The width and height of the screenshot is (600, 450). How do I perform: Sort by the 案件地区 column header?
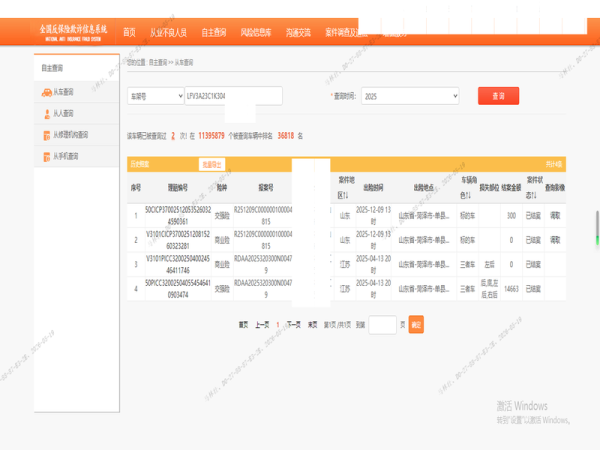coord(346,188)
